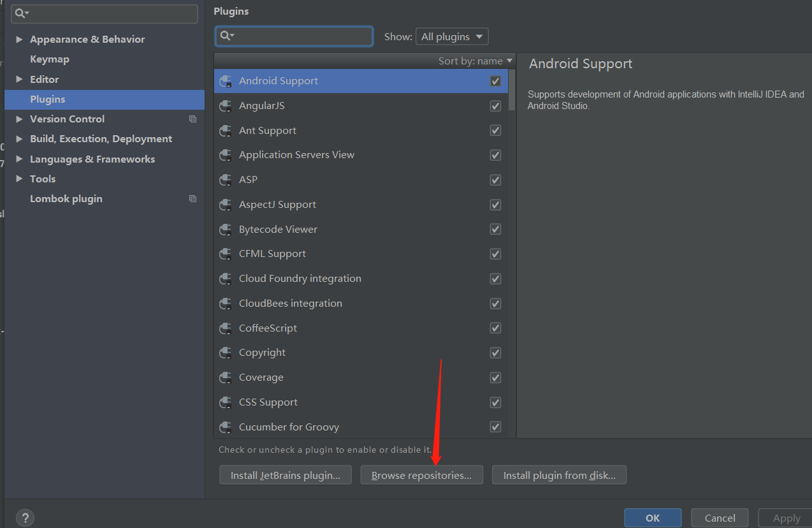The width and height of the screenshot is (812, 528).
Task: Uncheck the CloudBees integration checkbox
Action: [495, 304]
